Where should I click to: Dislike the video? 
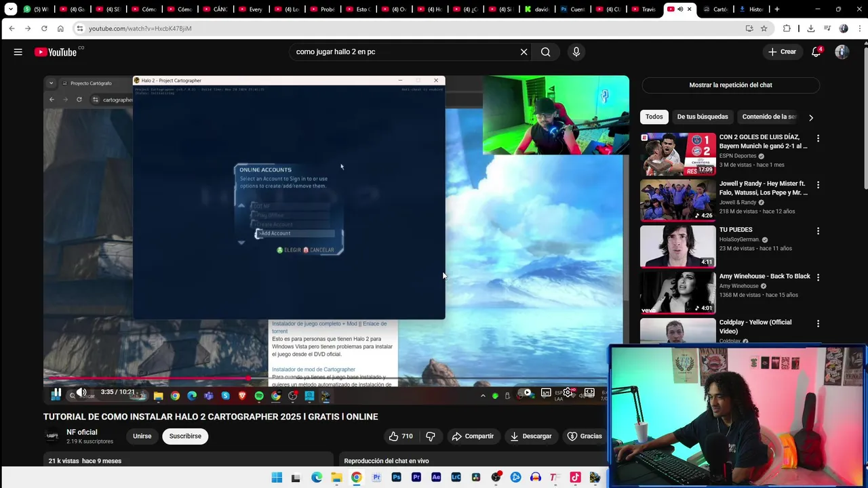[430, 436]
